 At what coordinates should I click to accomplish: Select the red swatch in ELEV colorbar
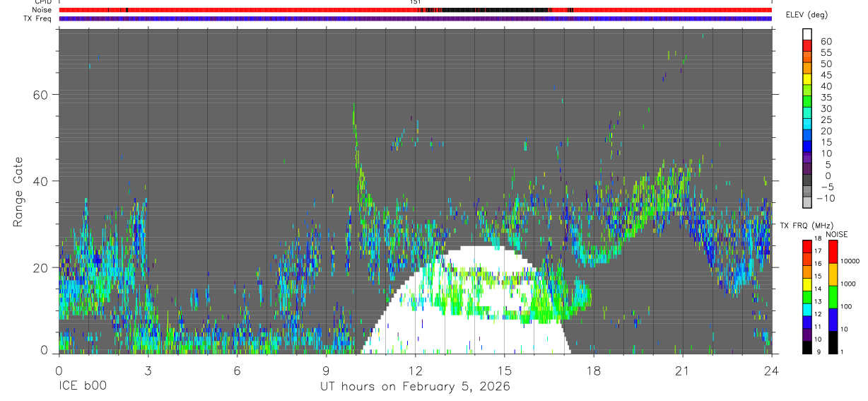click(x=808, y=44)
